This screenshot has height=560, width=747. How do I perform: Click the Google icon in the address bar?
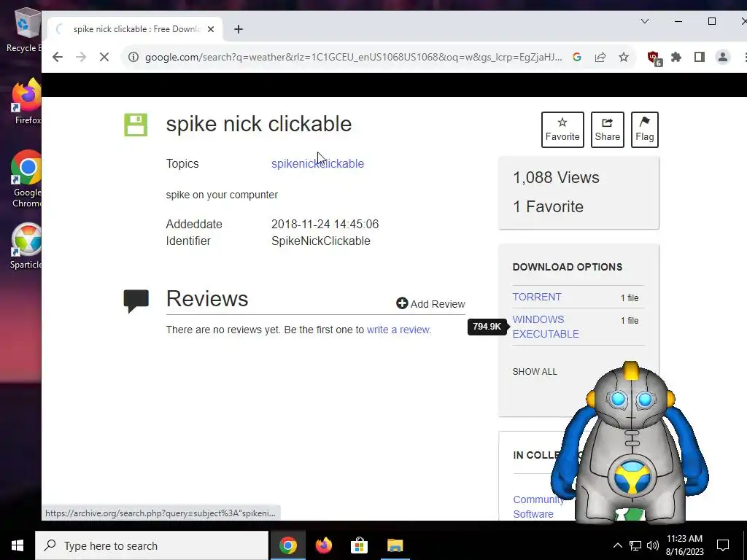[577, 57]
